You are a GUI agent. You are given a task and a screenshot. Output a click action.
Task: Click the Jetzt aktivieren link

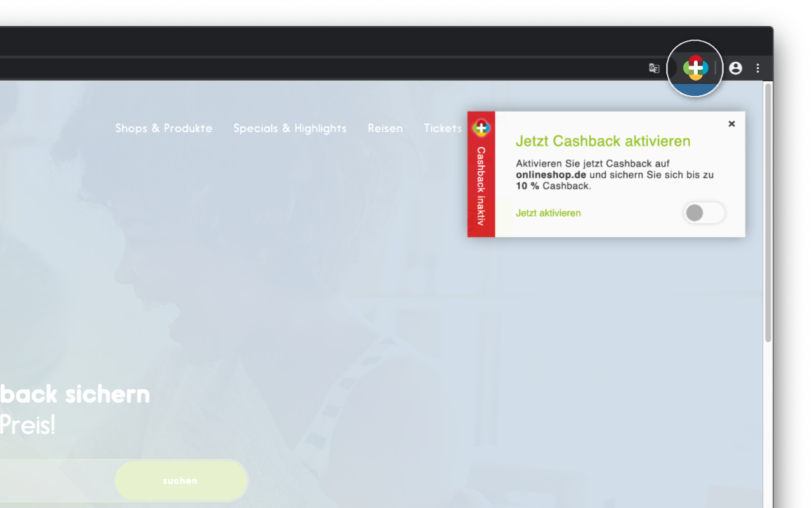click(x=548, y=213)
